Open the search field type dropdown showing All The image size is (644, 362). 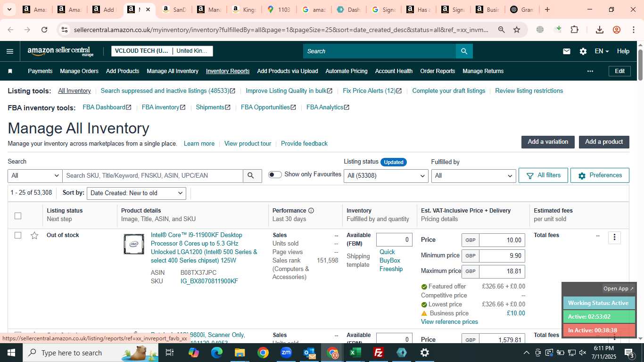pyautogui.click(x=35, y=176)
